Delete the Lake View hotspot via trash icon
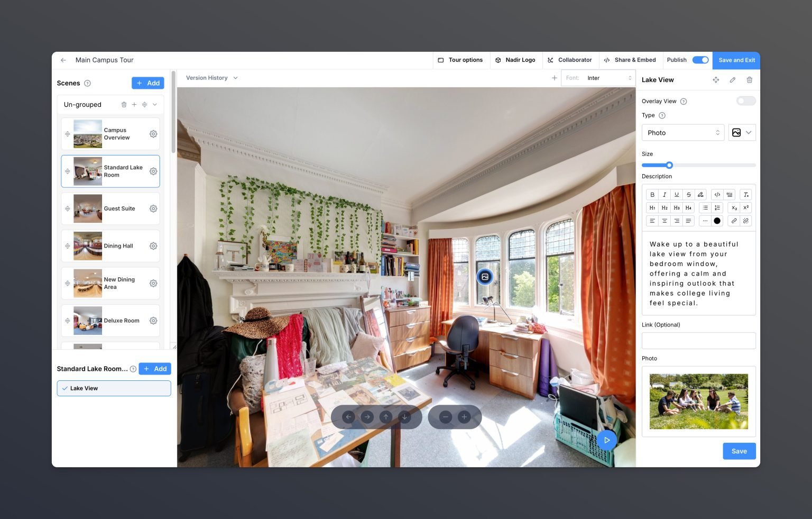The height and width of the screenshot is (519, 812). click(x=749, y=80)
